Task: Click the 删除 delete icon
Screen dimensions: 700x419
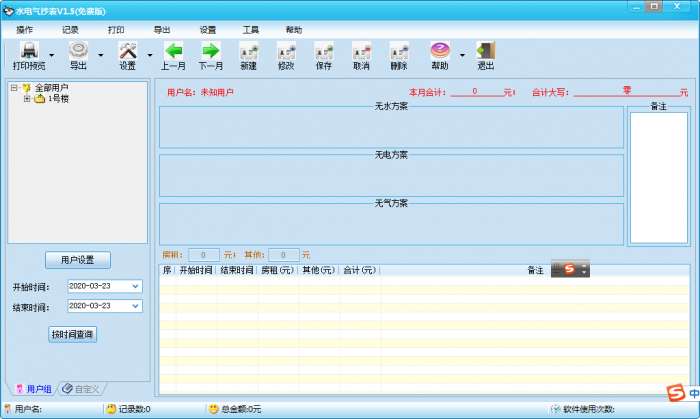Action: 399,54
